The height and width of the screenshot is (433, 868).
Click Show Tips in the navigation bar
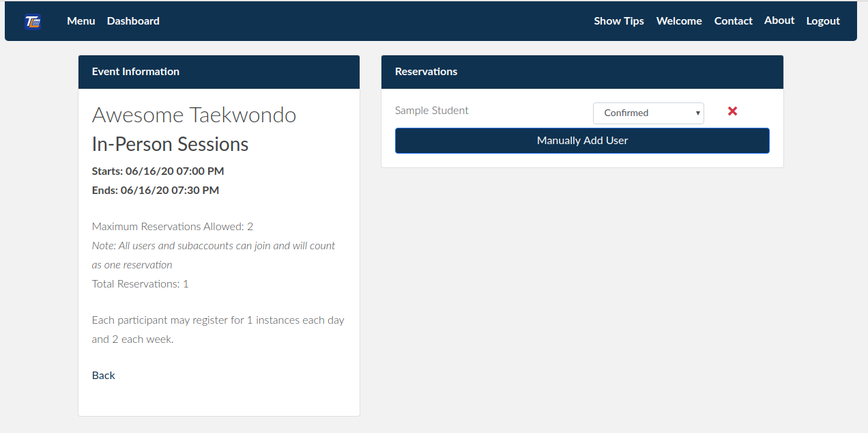coord(618,20)
